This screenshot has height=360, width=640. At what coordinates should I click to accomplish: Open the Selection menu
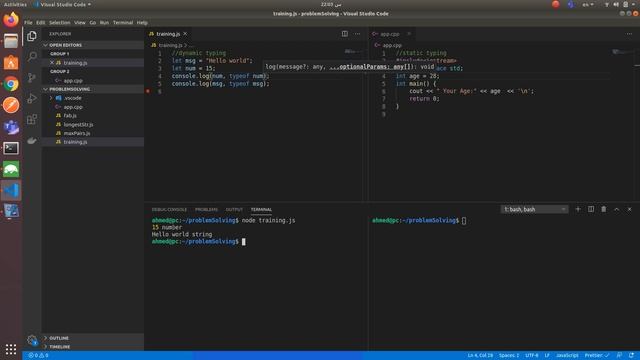coord(60,23)
